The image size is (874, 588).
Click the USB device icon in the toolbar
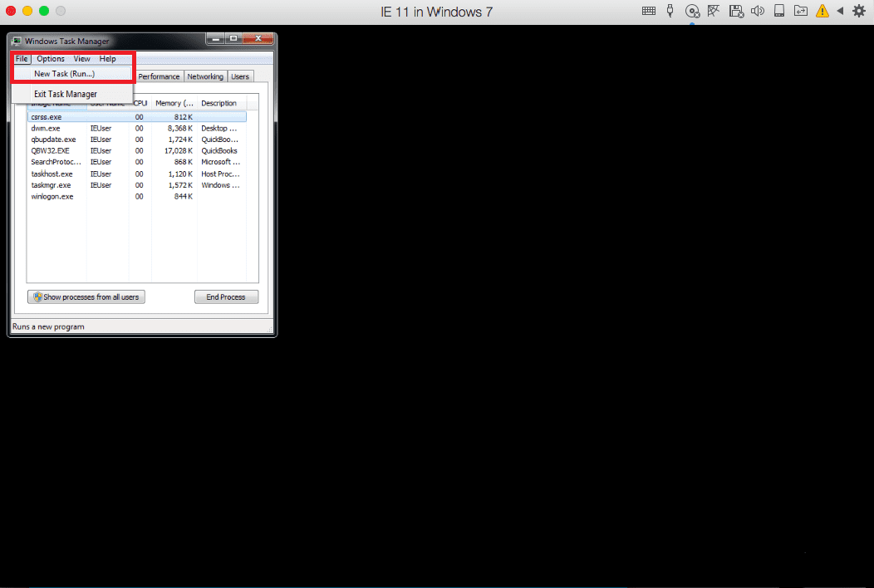[670, 11]
